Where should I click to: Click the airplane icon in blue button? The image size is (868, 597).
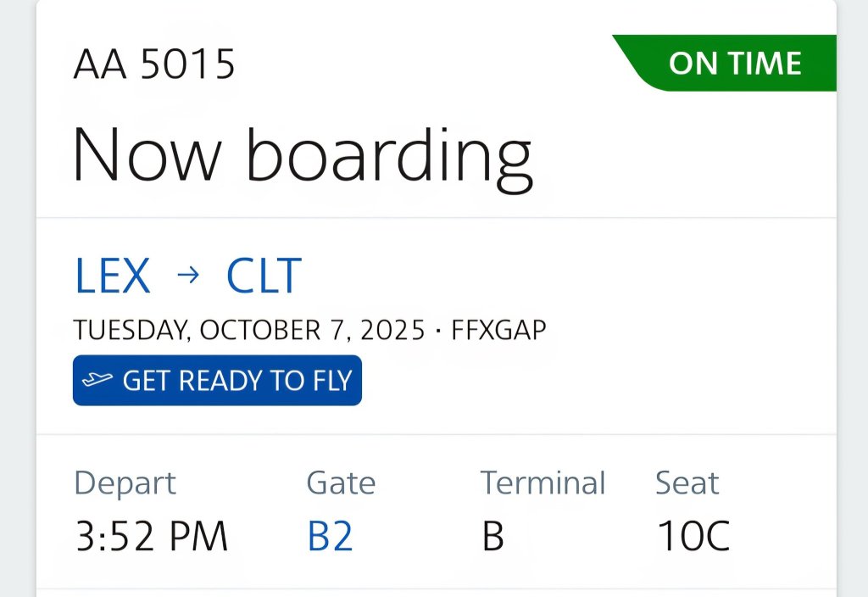coord(97,380)
